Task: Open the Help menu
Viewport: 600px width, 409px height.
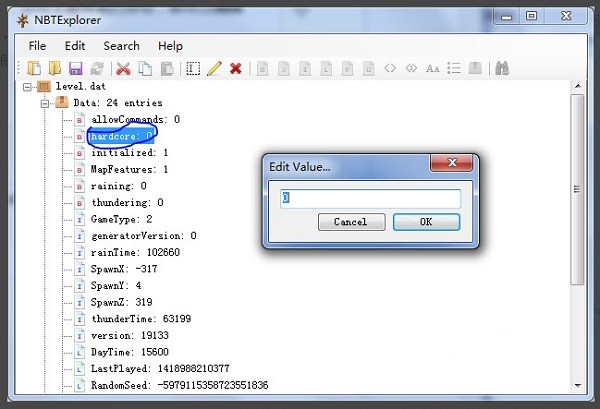Action: (x=170, y=46)
